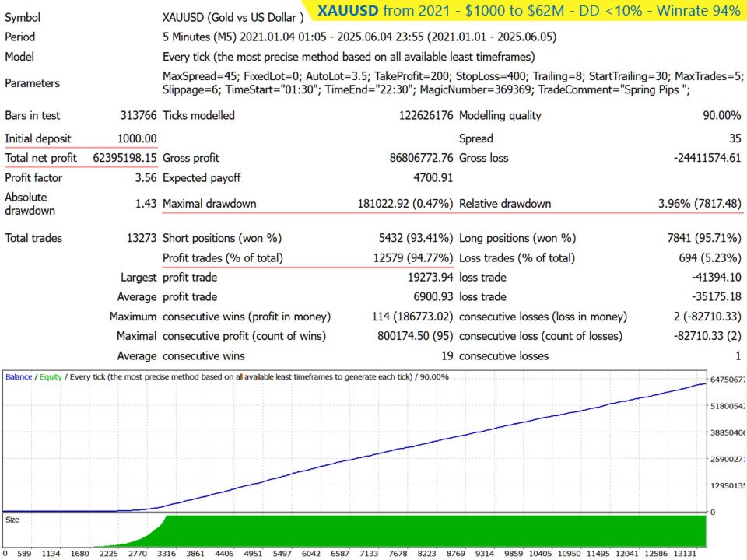747x560 pixels.
Task: Click the Total net profit value 62395198.15
Action: [124, 158]
